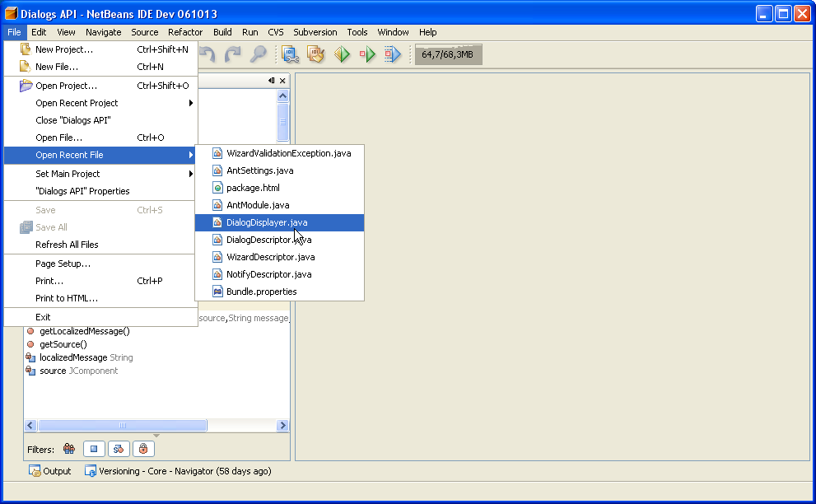Choose Page Setup… from the File menu
The width and height of the screenshot is (816, 504).
(100, 264)
